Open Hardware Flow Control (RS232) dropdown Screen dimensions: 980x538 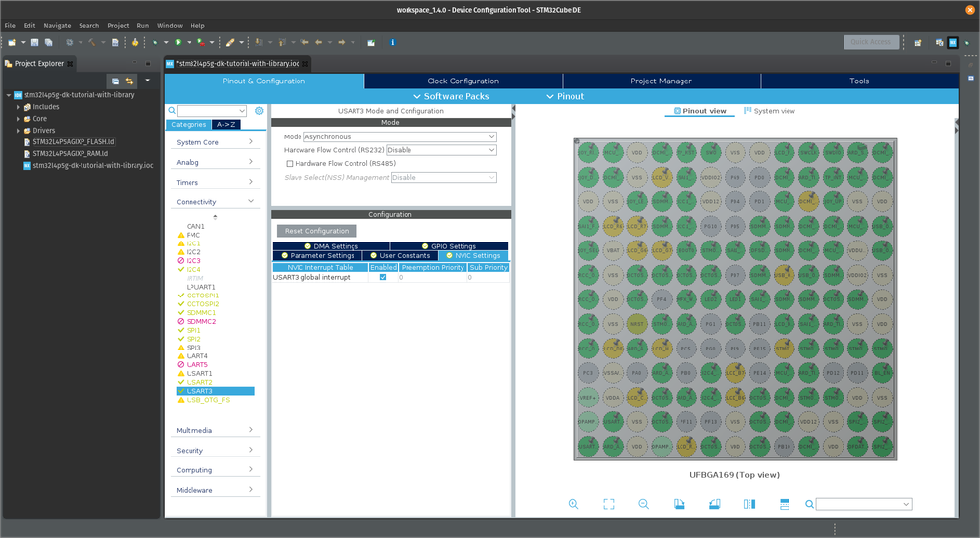[441, 150]
